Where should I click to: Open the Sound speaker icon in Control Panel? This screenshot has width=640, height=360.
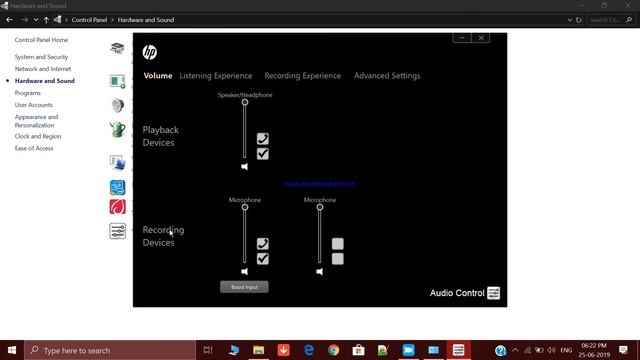click(x=118, y=105)
